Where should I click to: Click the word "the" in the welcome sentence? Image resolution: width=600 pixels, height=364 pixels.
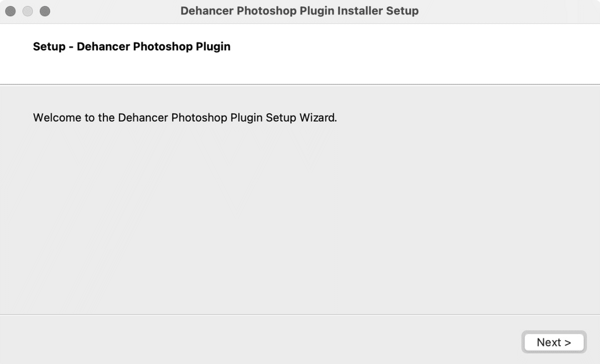[106, 118]
